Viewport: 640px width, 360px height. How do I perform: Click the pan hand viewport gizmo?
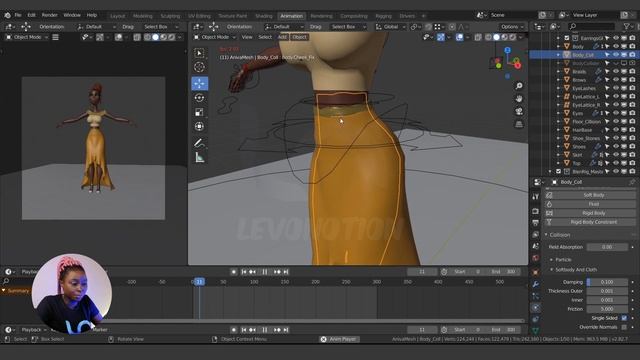click(519, 99)
